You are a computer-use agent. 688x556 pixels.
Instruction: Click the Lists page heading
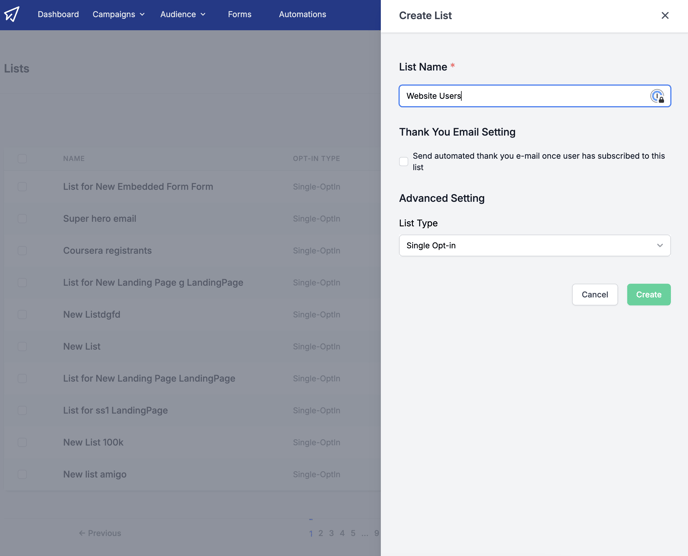tap(17, 68)
